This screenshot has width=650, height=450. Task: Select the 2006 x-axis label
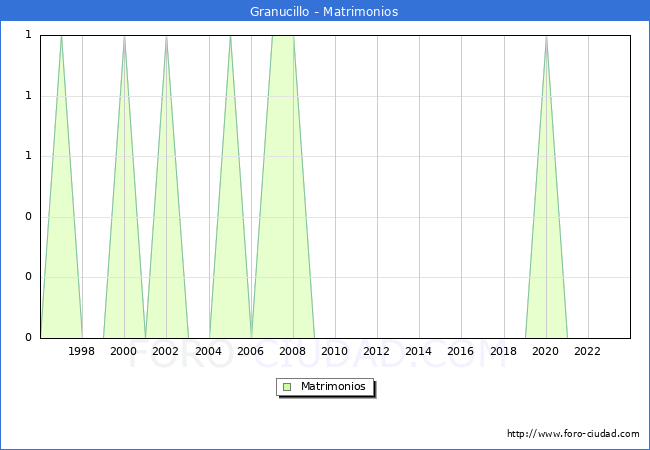250,351
